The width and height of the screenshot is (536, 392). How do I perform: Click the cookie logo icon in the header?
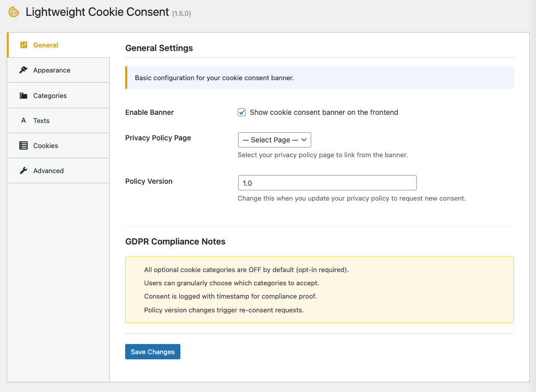coord(13,11)
